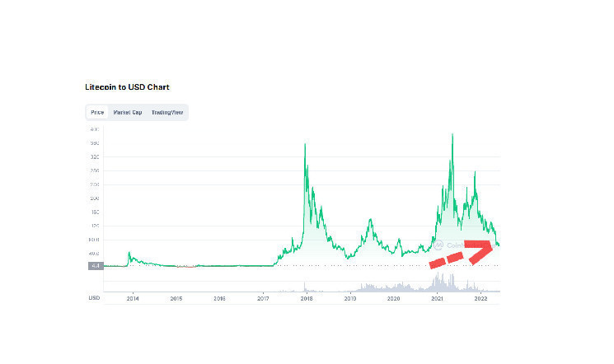Open the TradingView tab

click(x=166, y=112)
